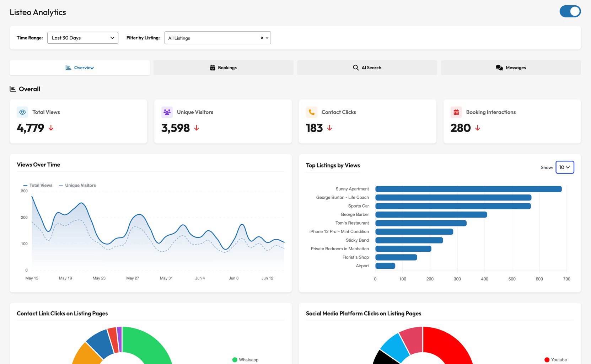Click the Total Views eye icon
Viewport: 591px width, 364px height.
coord(22,112)
